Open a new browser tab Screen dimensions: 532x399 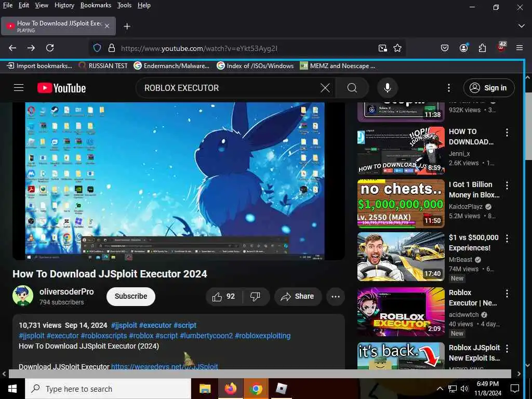(127, 26)
